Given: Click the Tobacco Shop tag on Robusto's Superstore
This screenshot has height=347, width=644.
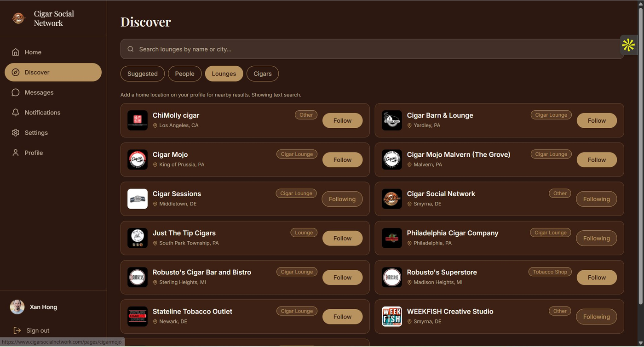Looking at the screenshot, I should [x=550, y=272].
